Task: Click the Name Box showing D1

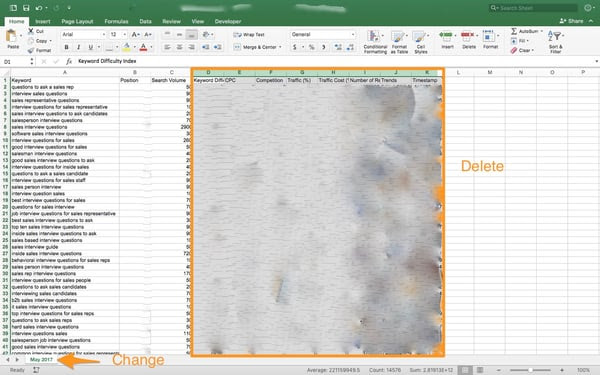Action: tap(15, 61)
